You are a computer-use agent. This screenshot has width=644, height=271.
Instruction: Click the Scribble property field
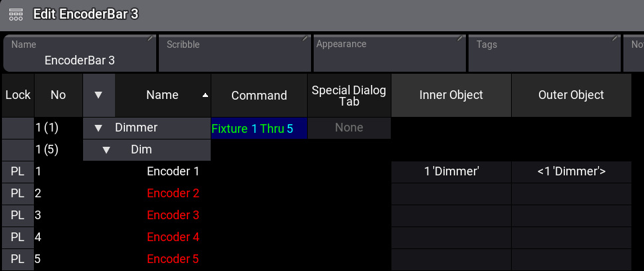click(x=235, y=53)
